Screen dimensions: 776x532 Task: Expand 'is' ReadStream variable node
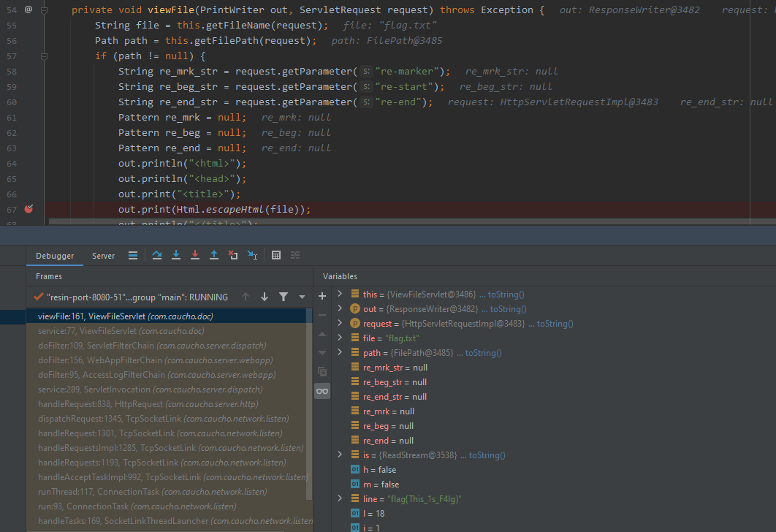click(340, 455)
